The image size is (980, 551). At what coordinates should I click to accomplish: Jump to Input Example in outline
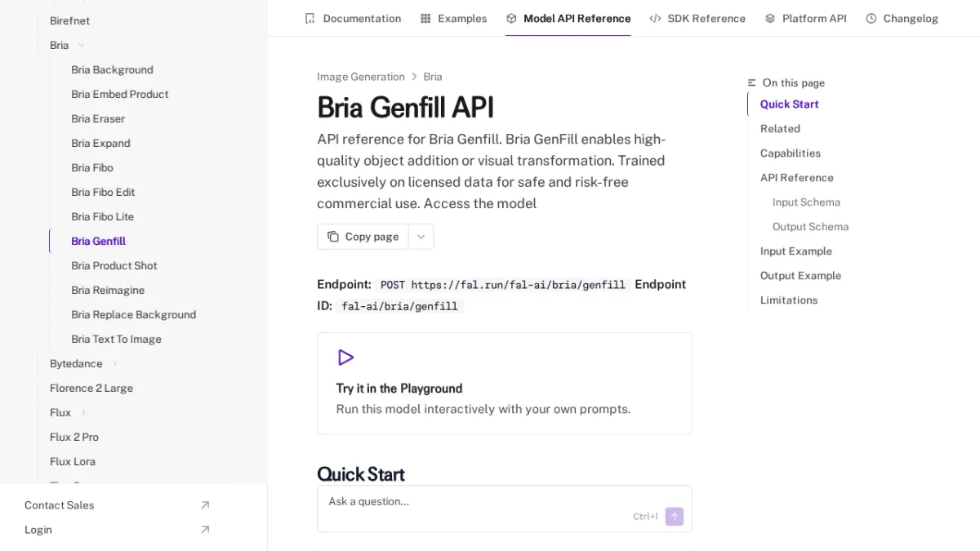tap(796, 251)
